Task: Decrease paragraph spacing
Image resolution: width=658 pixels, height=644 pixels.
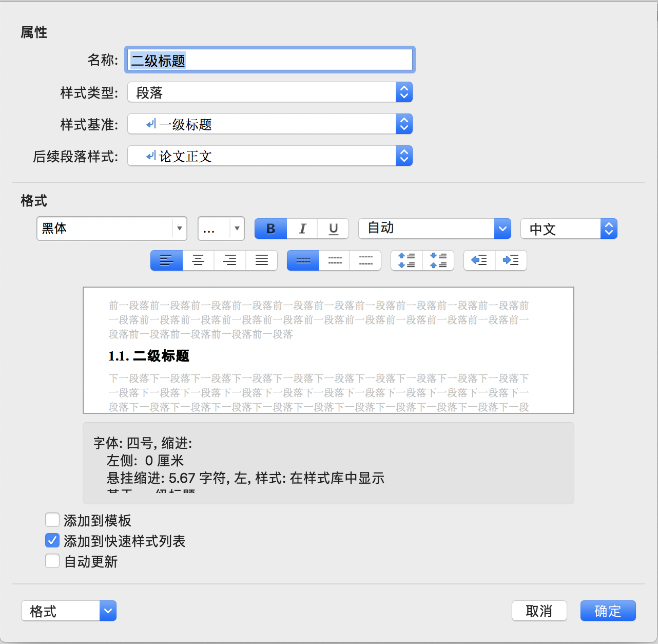Action: pyautogui.click(x=438, y=260)
